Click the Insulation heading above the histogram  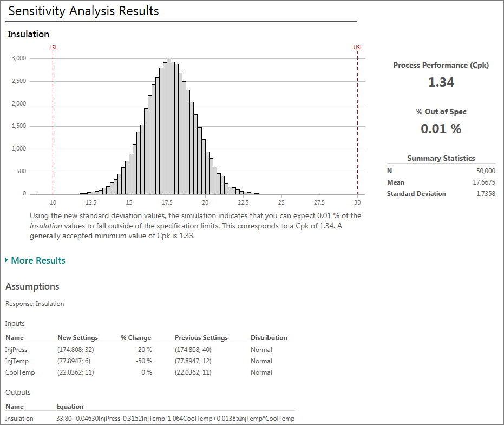coord(28,34)
